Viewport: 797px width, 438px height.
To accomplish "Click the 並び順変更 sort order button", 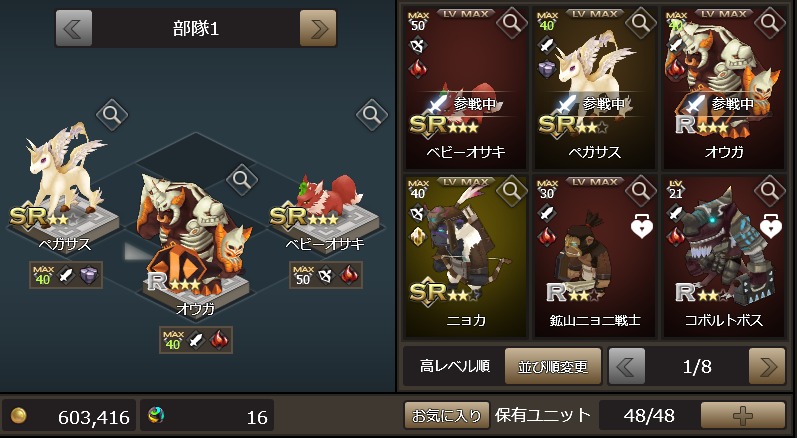I will [553, 366].
